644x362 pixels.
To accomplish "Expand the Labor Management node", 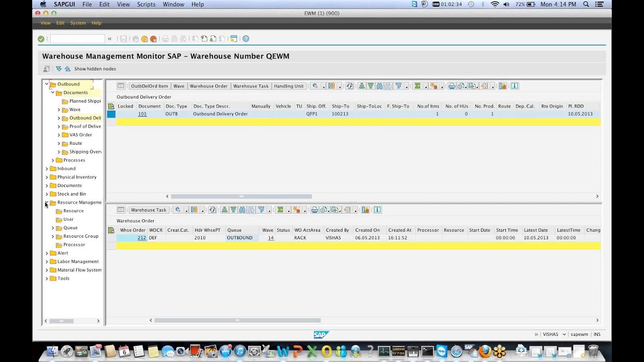I will click(47, 261).
